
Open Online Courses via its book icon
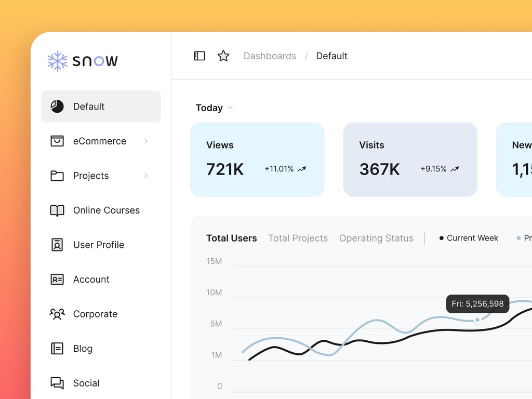[x=57, y=210]
